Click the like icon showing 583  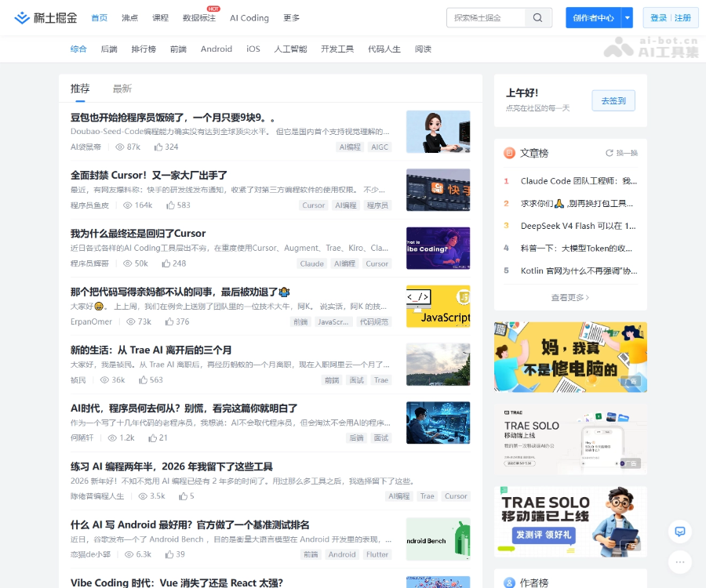[x=171, y=205]
